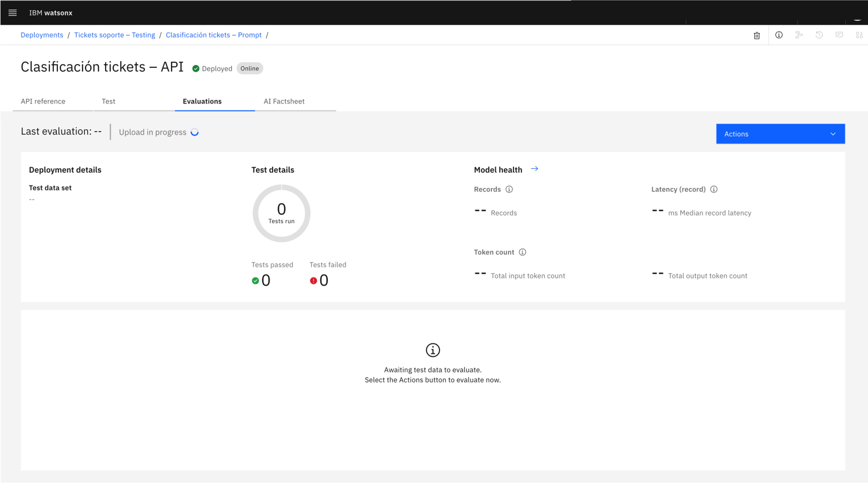Viewport: 868px width, 483px height.
Task: Click the info icon beside Token count
Action: 522,252
